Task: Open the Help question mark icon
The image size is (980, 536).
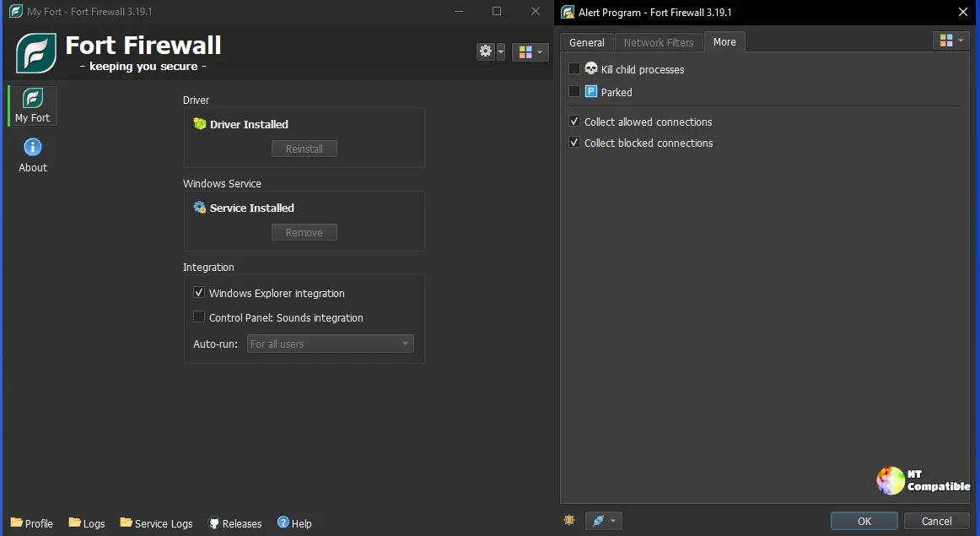Action: pyautogui.click(x=283, y=523)
